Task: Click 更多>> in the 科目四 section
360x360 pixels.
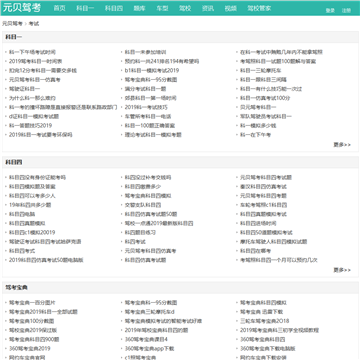Action: point(342,270)
